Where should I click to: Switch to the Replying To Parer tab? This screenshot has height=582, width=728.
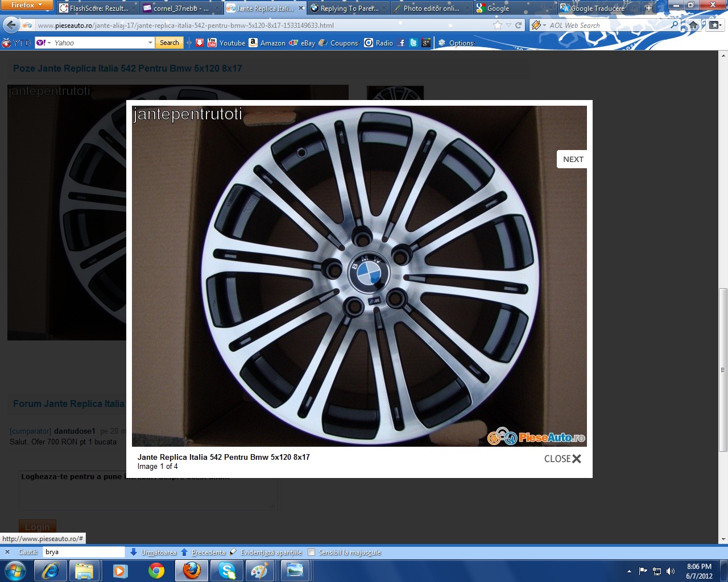[x=348, y=8]
